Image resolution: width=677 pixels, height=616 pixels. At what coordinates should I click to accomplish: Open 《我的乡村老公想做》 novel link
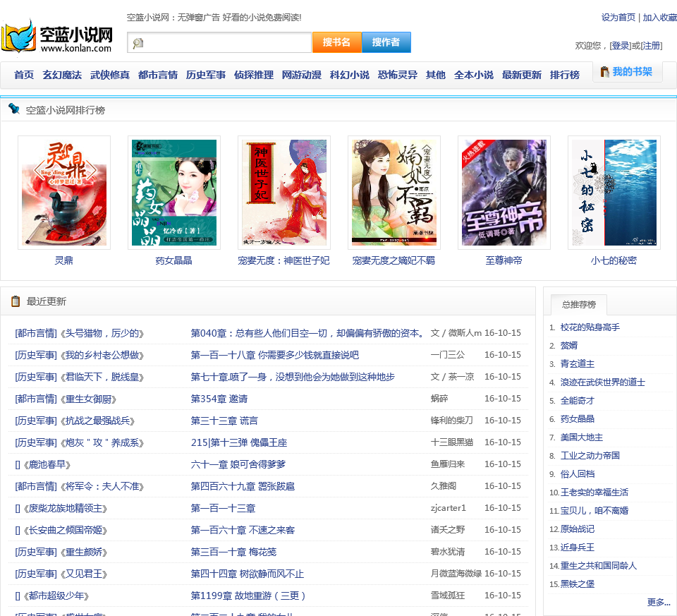(102, 355)
